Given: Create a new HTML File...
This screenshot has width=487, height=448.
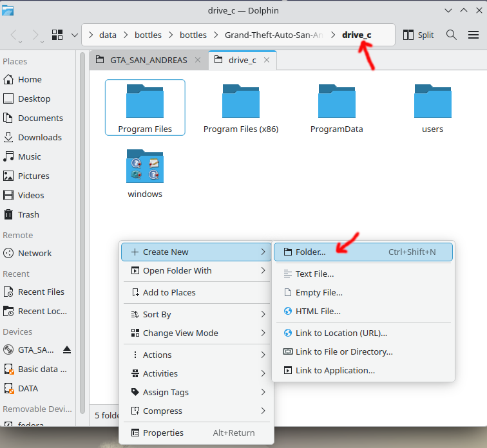Looking at the screenshot, I should (363, 311).
